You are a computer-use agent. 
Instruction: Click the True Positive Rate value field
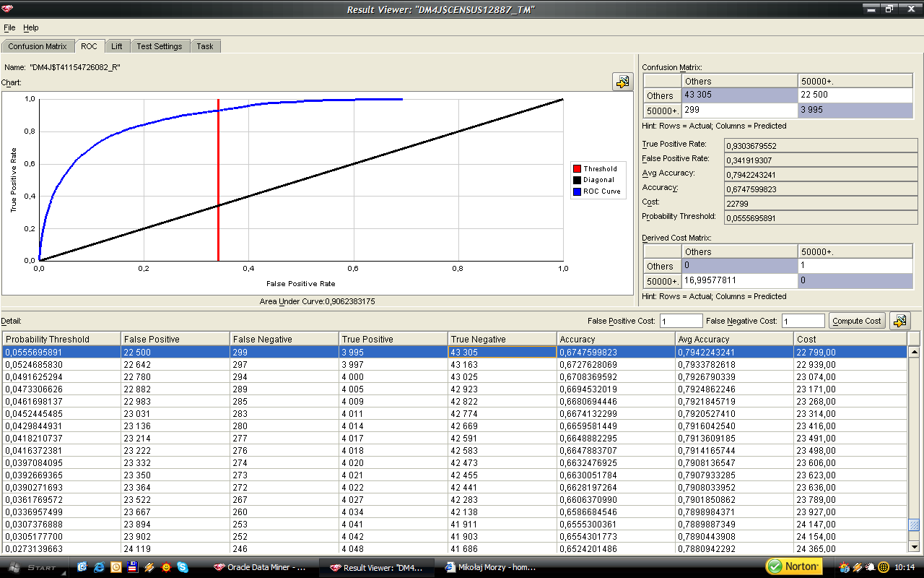[821, 146]
